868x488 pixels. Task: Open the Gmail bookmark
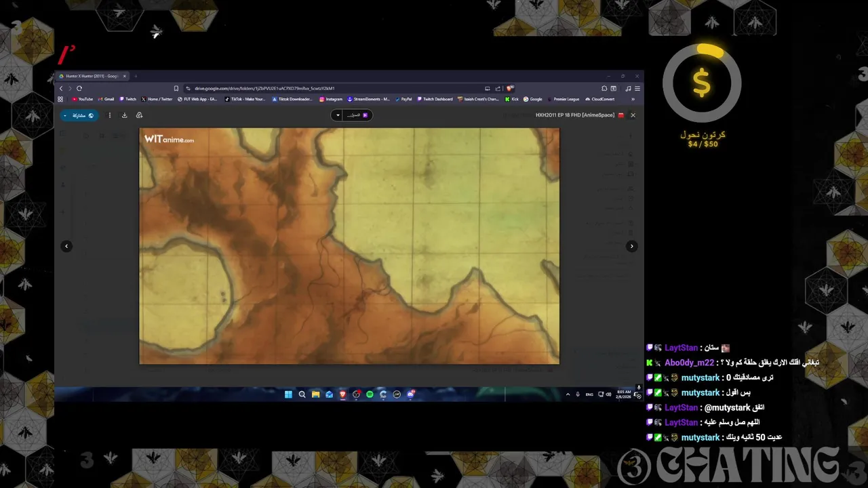click(x=106, y=99)
